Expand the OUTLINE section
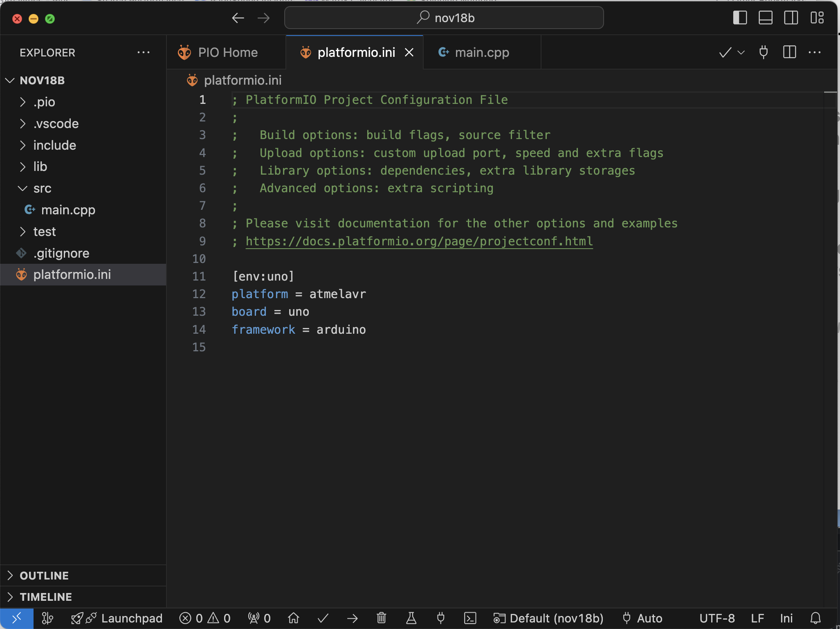 point(44,575)
